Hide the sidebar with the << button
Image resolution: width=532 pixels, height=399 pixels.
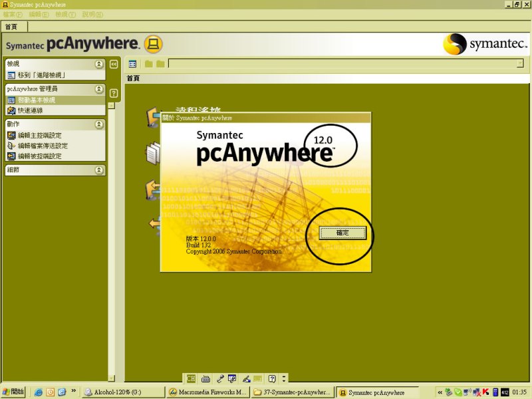pyautogui.click(x=114, y=64)
